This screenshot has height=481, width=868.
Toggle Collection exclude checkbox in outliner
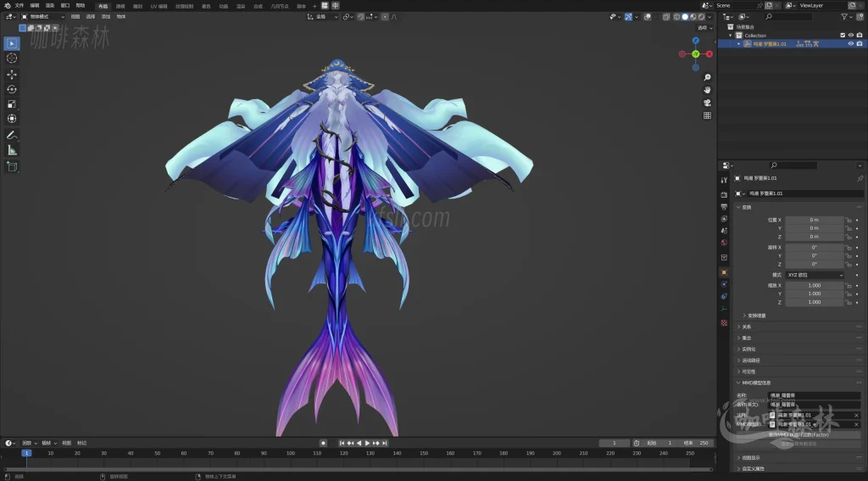(843, 36)
